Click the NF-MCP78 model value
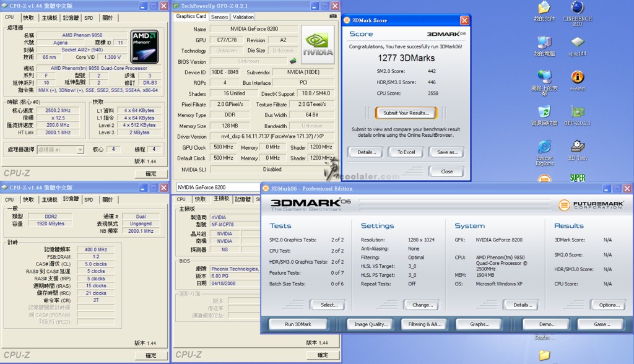634x364 pixels. coord(222,225)
